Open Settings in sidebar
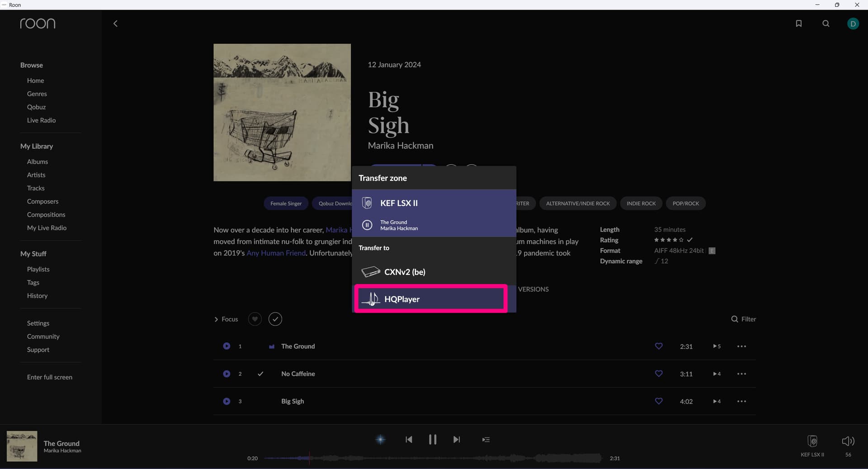 tap(38, 323)
